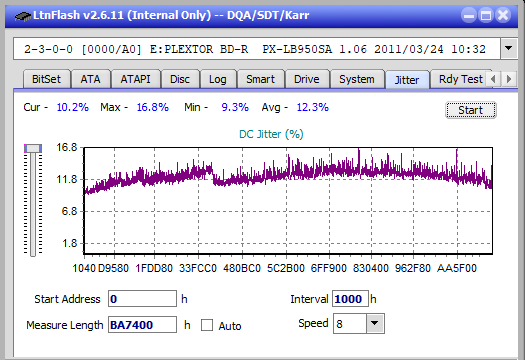525x360 pixels.
Task: Switch to the BitSet tab
Action: [x=46, y=79]
